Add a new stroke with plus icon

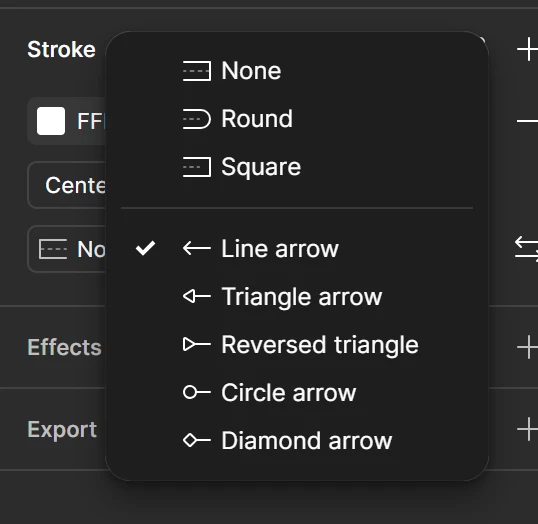528,50
